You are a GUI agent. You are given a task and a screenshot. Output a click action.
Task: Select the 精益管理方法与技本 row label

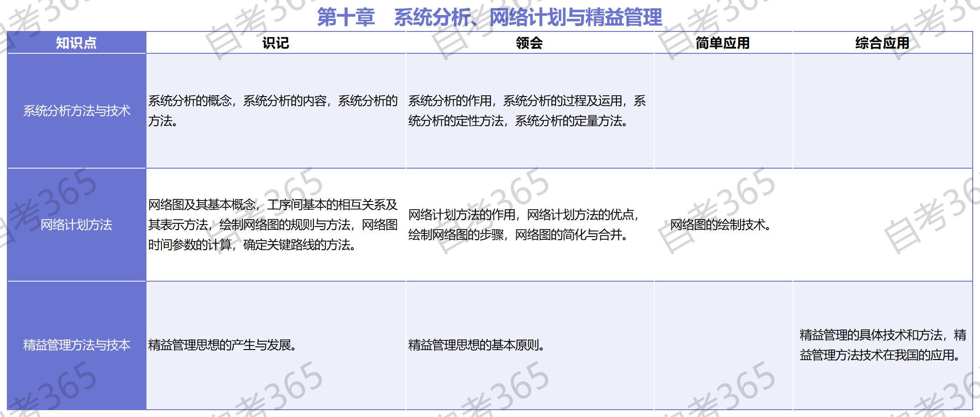click(x=76, y=345)
